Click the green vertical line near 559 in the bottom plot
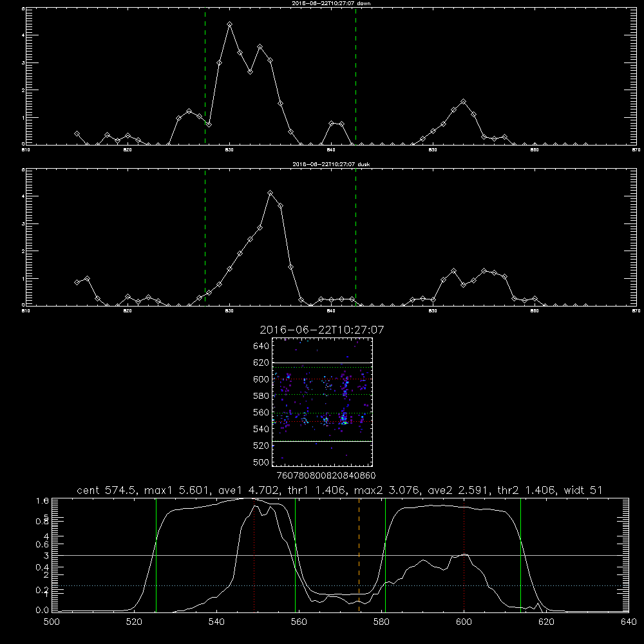 point(296,555)
